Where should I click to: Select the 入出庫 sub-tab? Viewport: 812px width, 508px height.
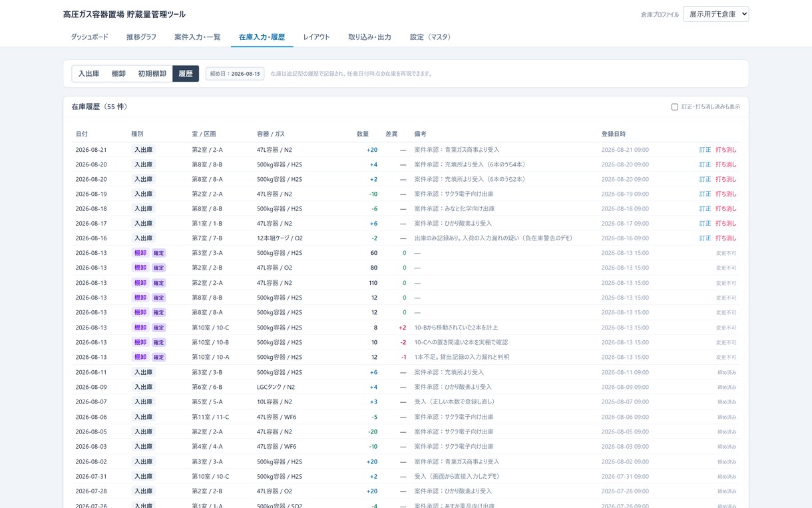click(89, 74)
